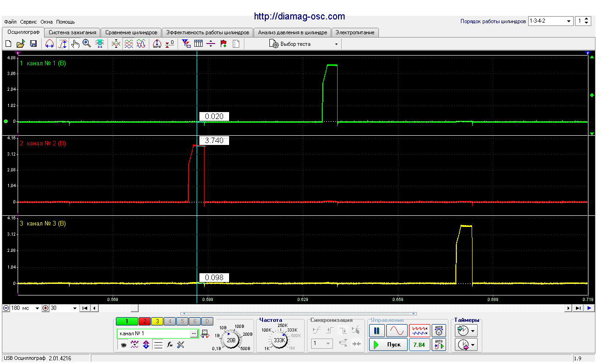Click the channel input swap icon beside name field
The image size is (601, 364).
[205, 333]
